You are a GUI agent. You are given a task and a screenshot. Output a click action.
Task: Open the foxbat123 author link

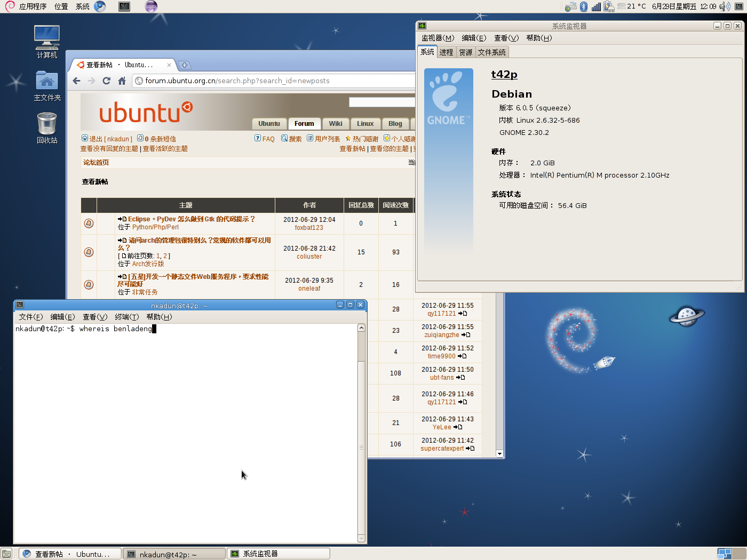[309, 228]
